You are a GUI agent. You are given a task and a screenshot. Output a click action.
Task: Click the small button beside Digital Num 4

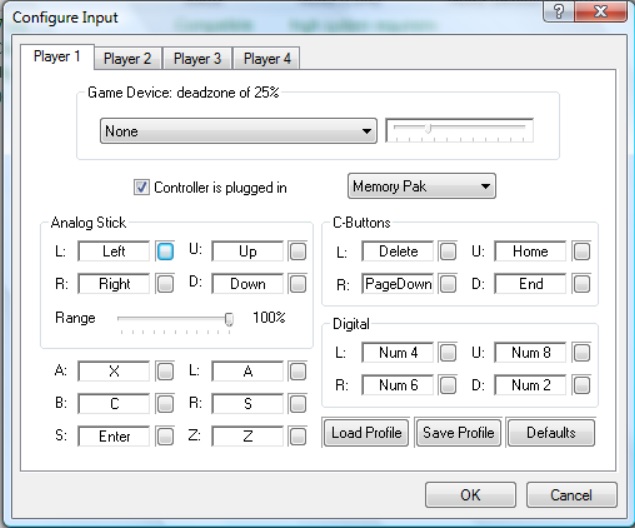coord(448,353)
